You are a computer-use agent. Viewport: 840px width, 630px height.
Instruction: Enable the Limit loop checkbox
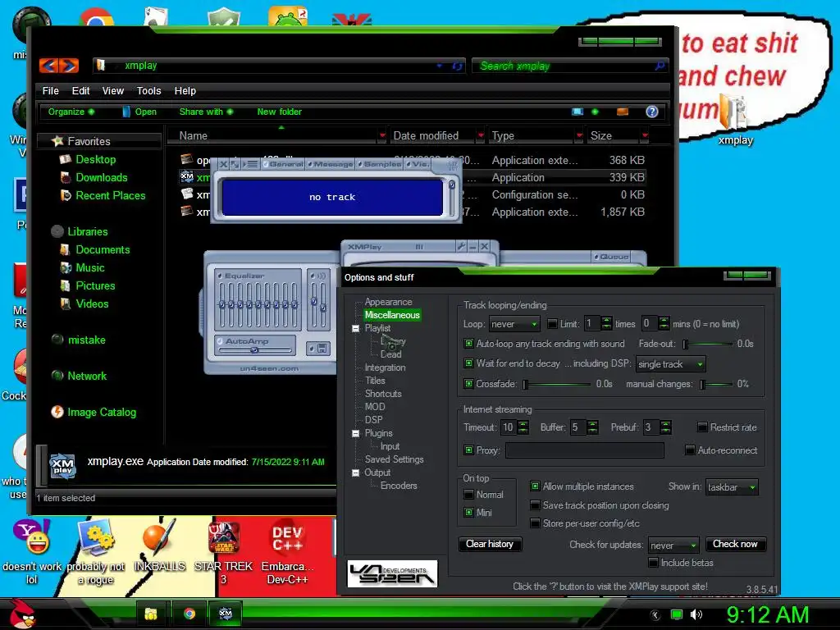(x=552, y=323)
